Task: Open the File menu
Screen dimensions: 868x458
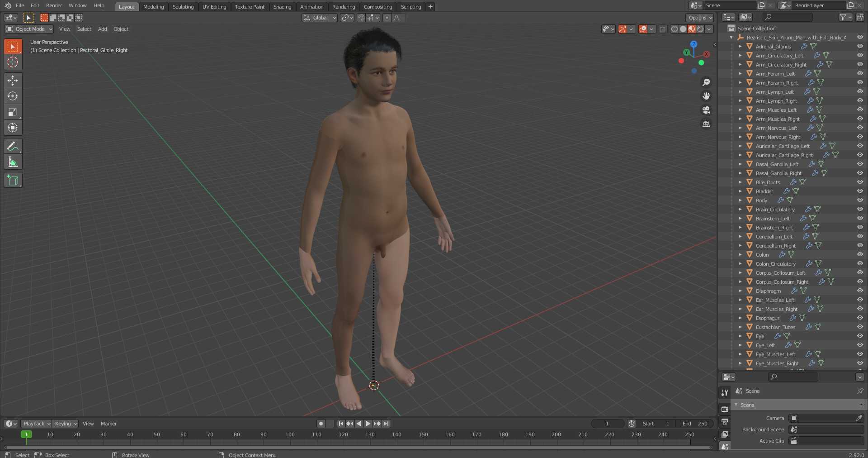Action: click(20, 5)
